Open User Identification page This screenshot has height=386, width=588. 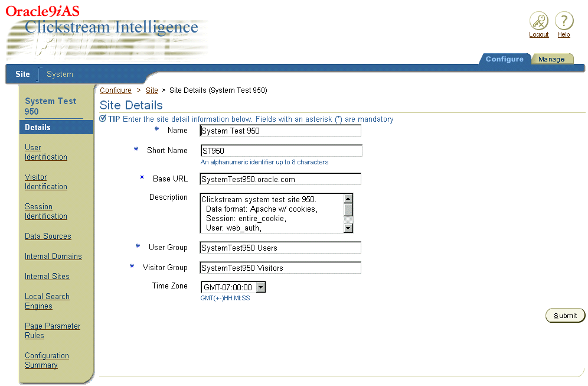[x=45, y=152]
